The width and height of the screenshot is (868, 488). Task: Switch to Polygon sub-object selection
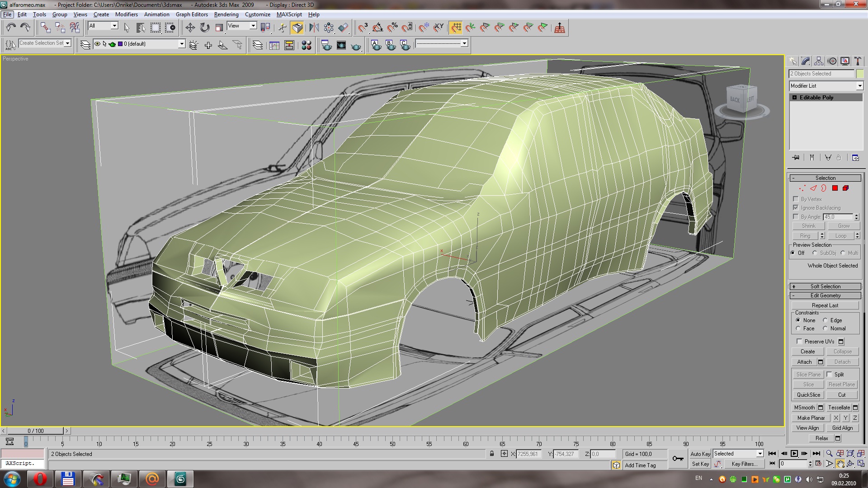tap(835, 188)
